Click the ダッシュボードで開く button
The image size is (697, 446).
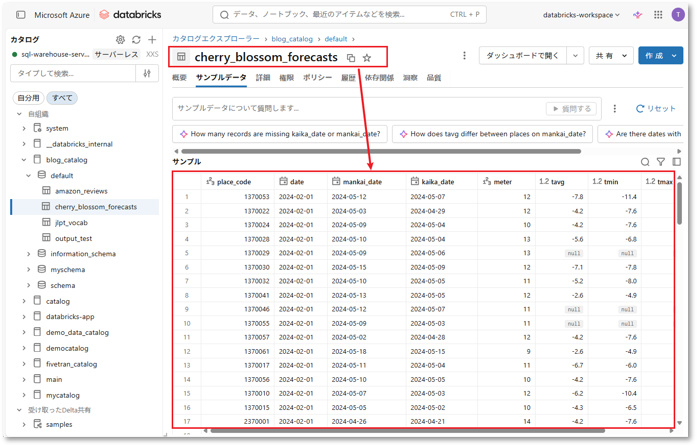pos(523,56)
